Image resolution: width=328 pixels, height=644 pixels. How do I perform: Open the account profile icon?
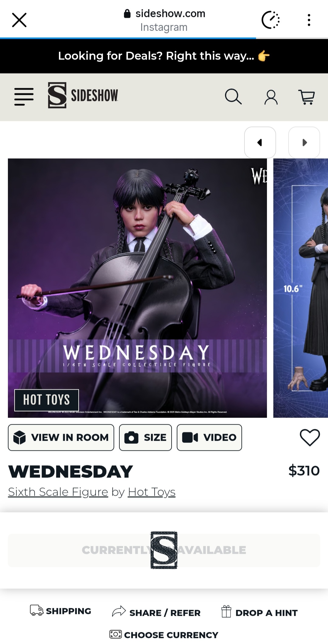pyautogui.click(x=271, y=97)
